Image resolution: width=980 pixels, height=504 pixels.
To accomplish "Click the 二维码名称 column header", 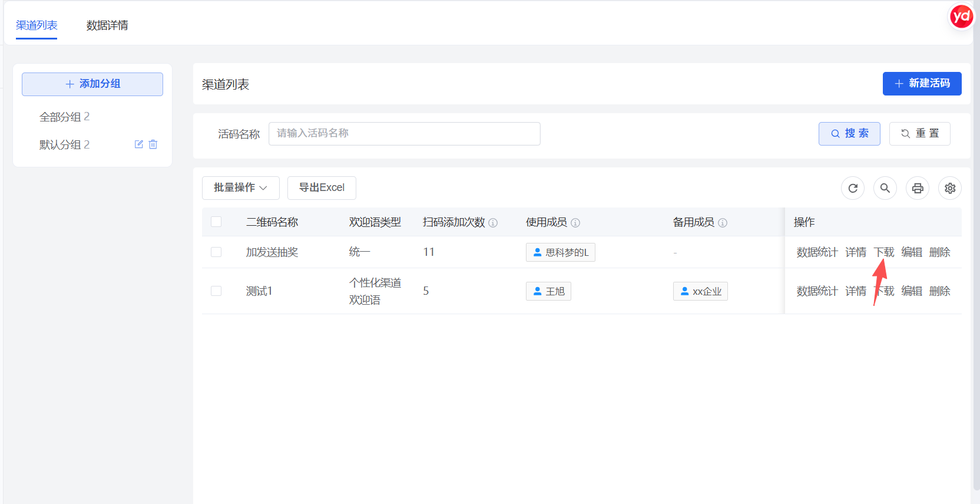I will coord(272,222).
